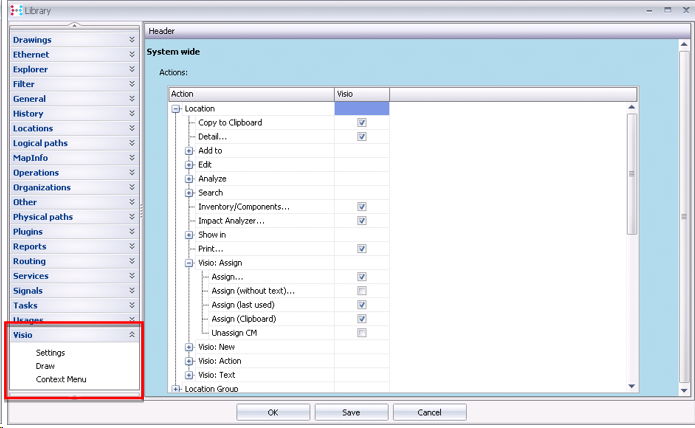Toggle Assign (Clipboard) checkbox
This screenshot has width=695, height=428.
362,319
